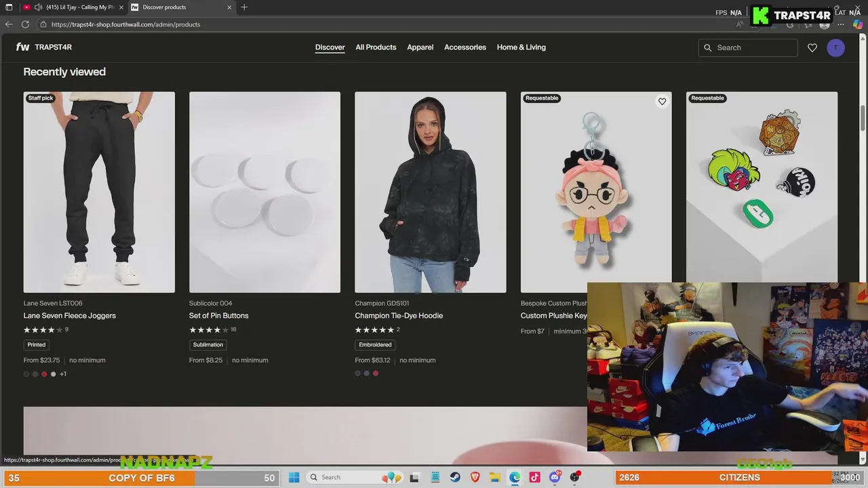
Task: Open Task View in the taskbar
Action: click(414, 477)
